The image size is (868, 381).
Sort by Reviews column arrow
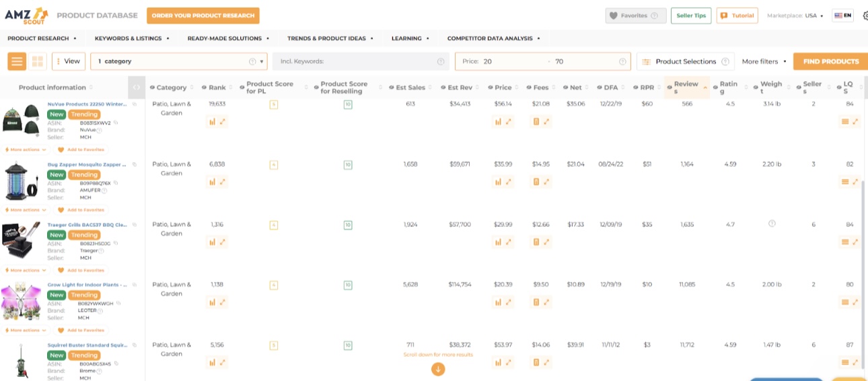click(x=705, y=88)
